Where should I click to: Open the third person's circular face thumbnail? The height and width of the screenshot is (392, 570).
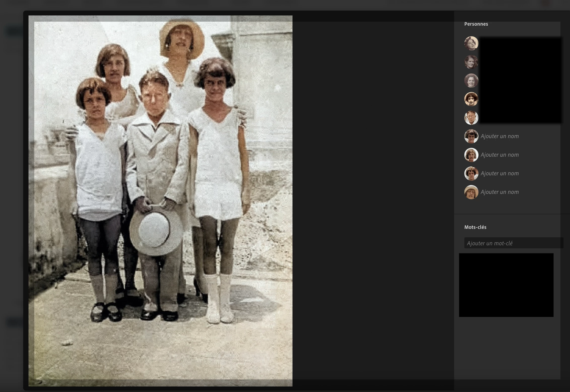(x=471, y=81)
